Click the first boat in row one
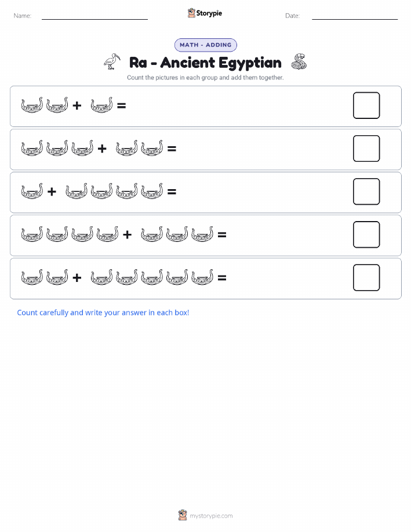 pos(32,105)
